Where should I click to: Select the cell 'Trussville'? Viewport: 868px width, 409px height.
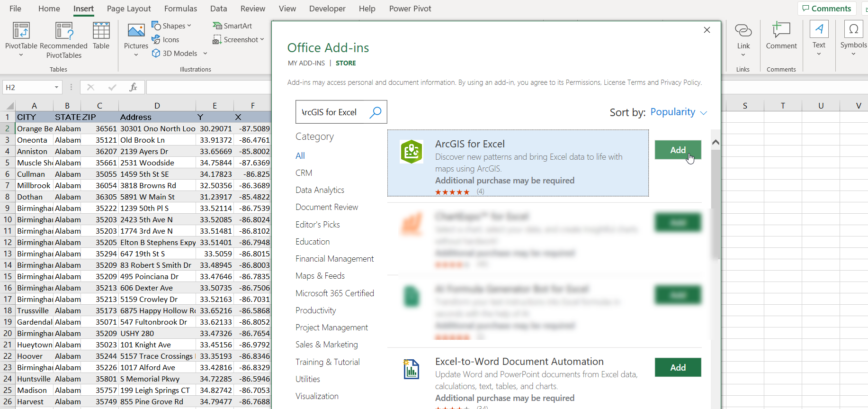34,310
